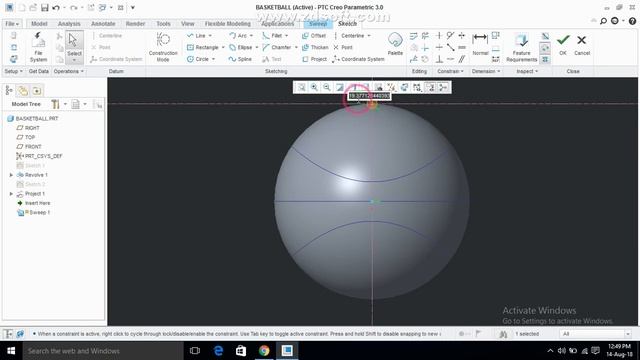Click the Normal dimension tool
Screen dimensions: 640x360
[x=480, y=44]
